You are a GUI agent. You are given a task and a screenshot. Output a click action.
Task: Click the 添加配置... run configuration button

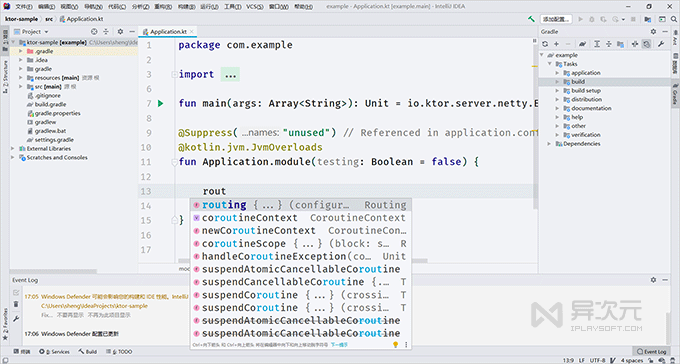(556, 19)
